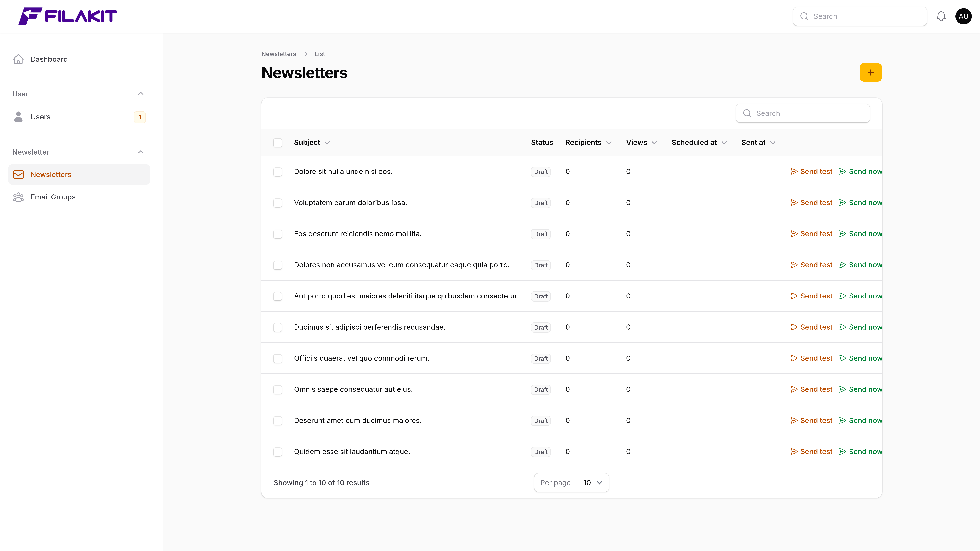The image size is (980, 551).
Task: Open the Per page 10 dropdown
Action: pos(593,483)
